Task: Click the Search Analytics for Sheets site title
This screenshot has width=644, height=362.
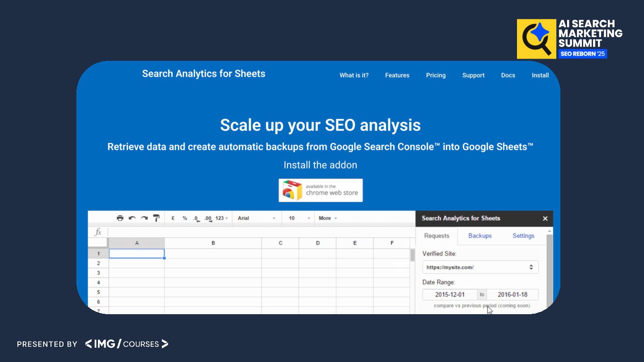Action: coord(203,74)
